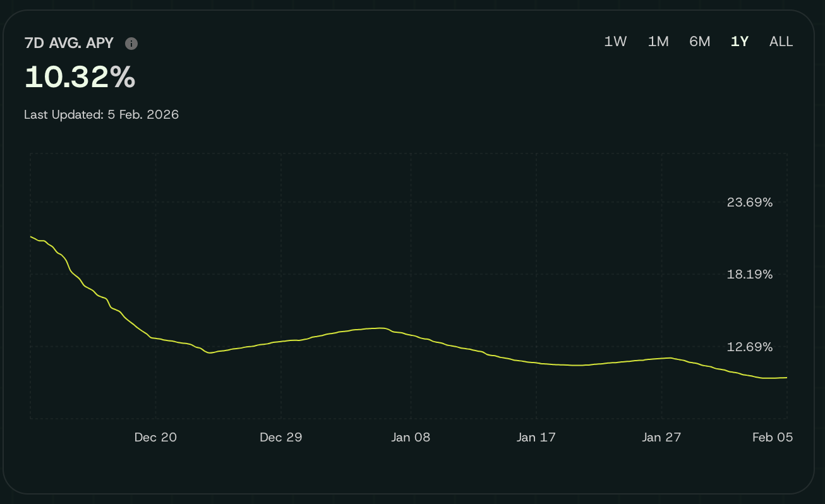Image resolution: width=825 pixels, height=504 pixels.
Task: Select the Dec 20 axis marker
Action: coord(155,436)
